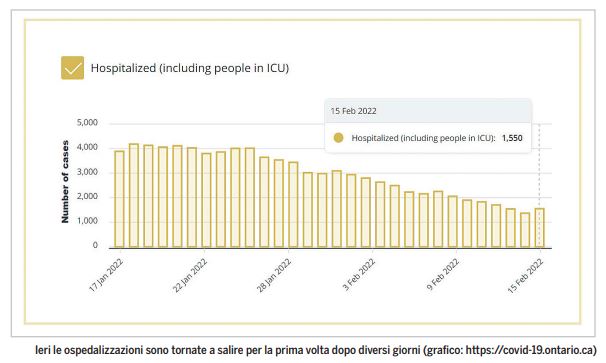Click the 22 Jan 2022 axis label
This screenshot has width=606, height=363.
(190, 275)
